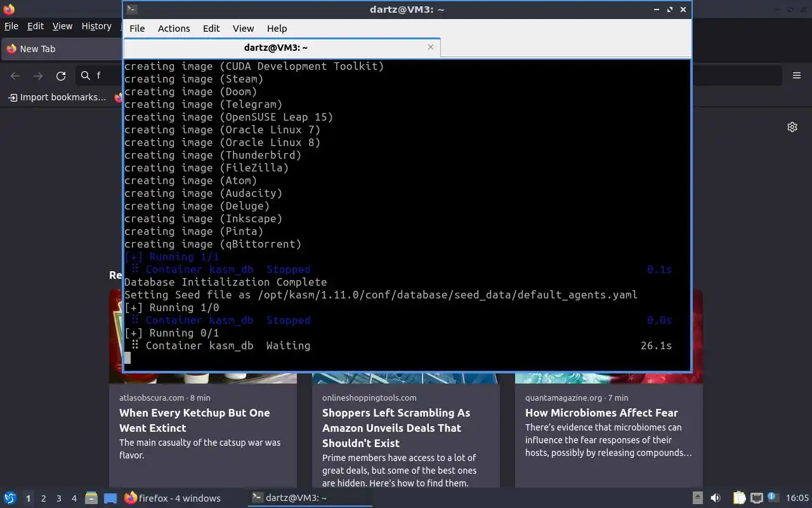Open New Tab personalize gear settings
812x508 pixels.
792,127
